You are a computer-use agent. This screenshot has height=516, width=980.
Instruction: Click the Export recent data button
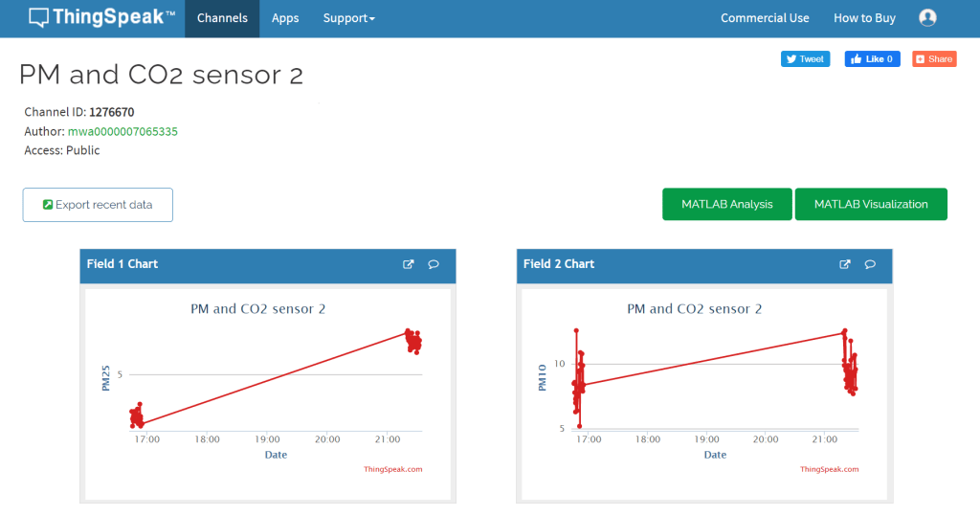coord(98,205)
